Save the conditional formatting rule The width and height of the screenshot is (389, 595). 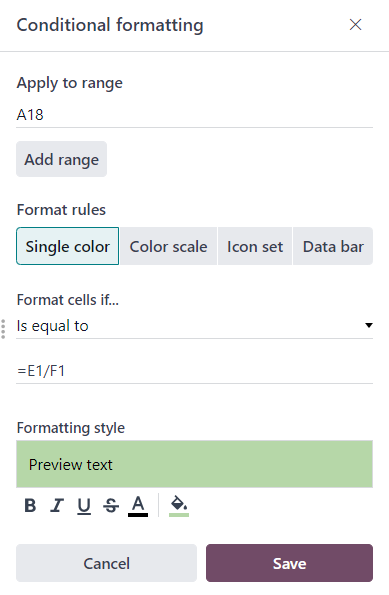click(290, 563)
